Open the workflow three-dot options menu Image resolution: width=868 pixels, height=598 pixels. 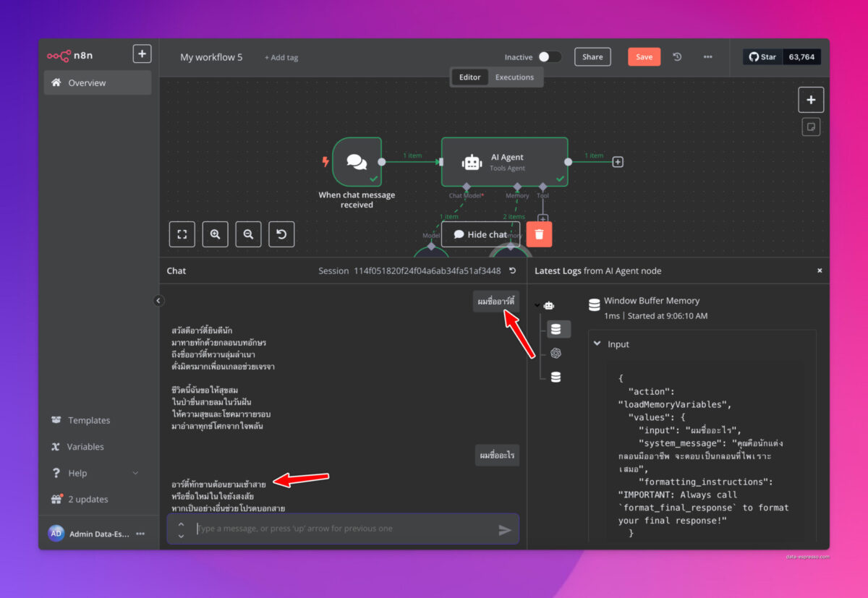pos(708,57)
